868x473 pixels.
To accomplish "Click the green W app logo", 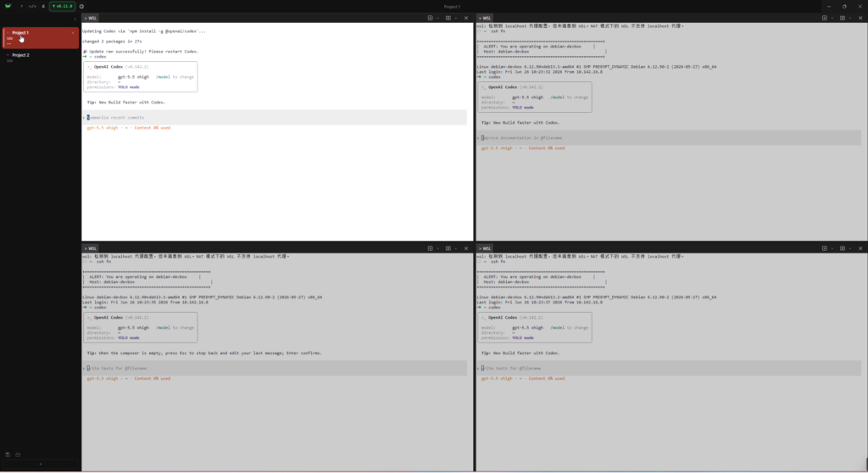I will pyautogui.click(x=8, y=6).
